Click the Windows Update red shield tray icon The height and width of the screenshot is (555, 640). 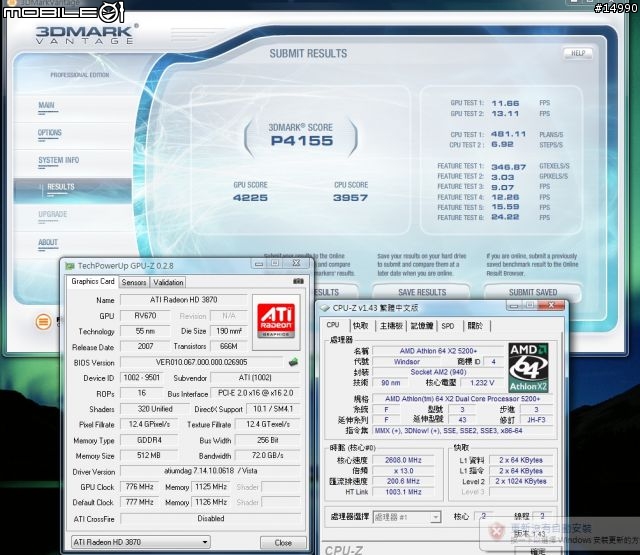coord(496,531)
